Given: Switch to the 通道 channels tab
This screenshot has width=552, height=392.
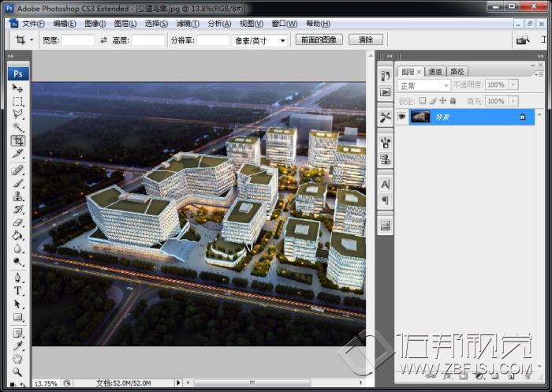Looking at the screenshot, I should [435, 71].
